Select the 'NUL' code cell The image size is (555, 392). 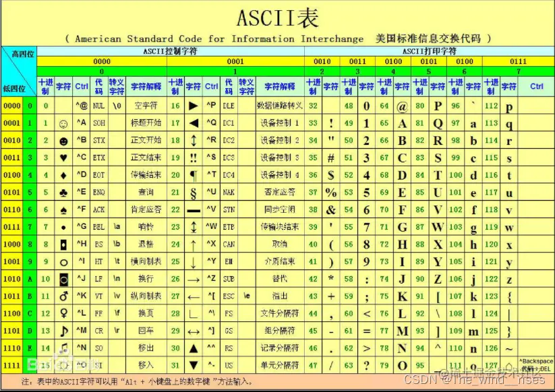coord(98,106)
